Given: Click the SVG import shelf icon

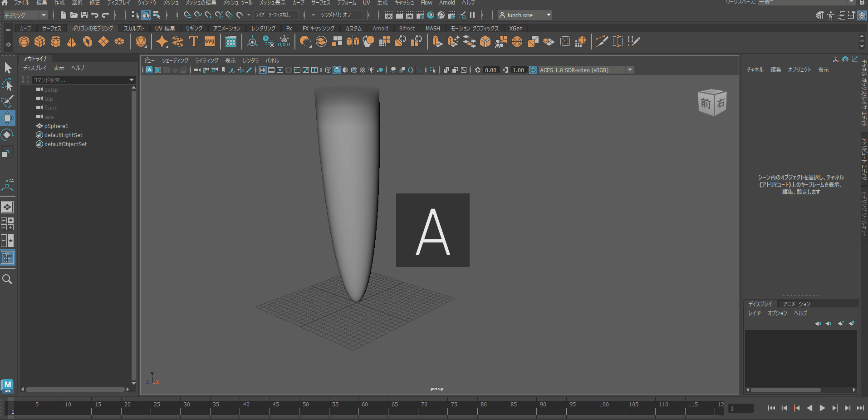Looking at the screenshot, I should (x=210, y=42).
